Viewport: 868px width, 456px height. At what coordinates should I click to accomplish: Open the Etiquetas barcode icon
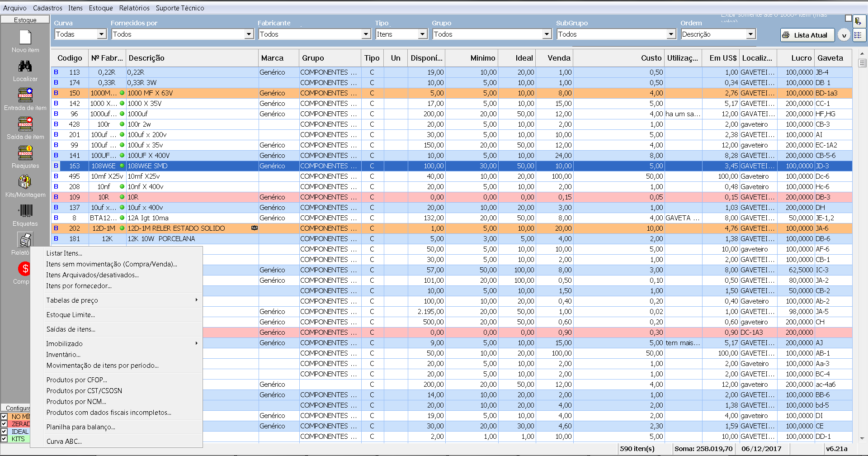25,211
